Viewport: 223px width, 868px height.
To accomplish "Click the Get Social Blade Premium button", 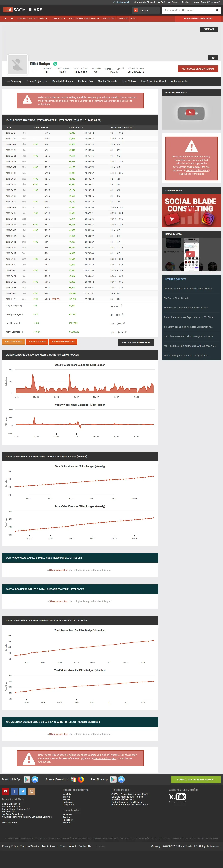I will pyautogui.click(x=198, y=69).
